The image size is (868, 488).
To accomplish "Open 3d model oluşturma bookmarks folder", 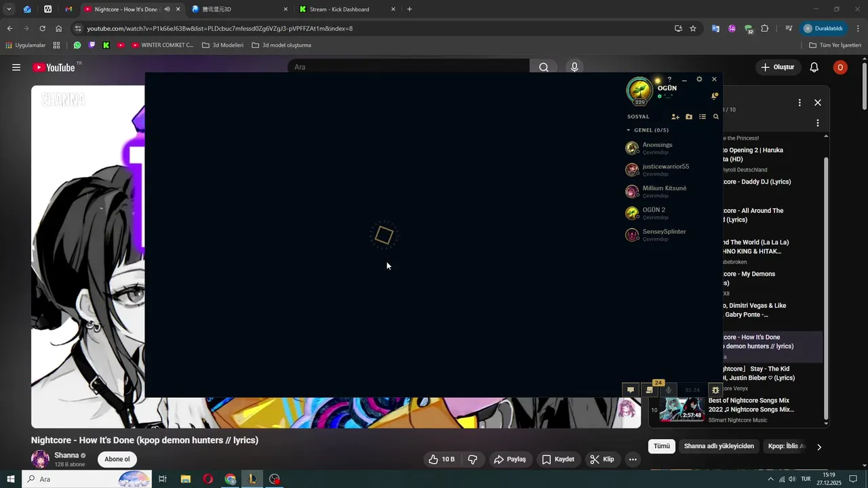I will [281, 45].
